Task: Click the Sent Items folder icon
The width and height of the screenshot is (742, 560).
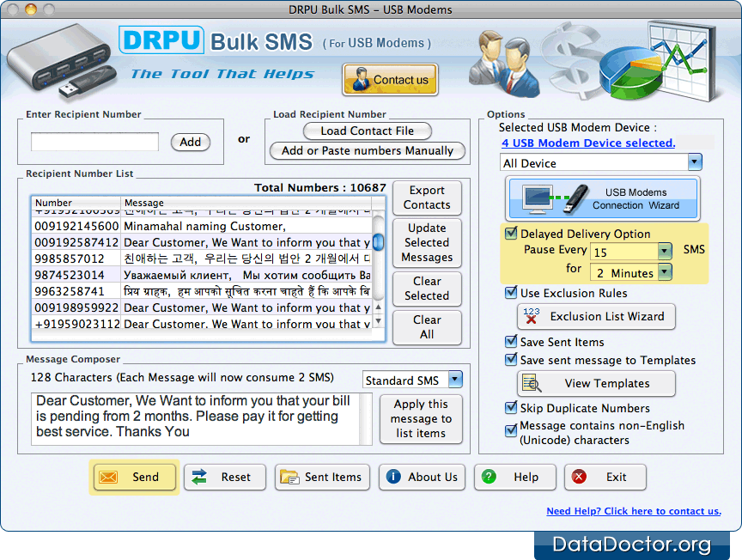Action: pyautogui.click(x=289, y=477)
